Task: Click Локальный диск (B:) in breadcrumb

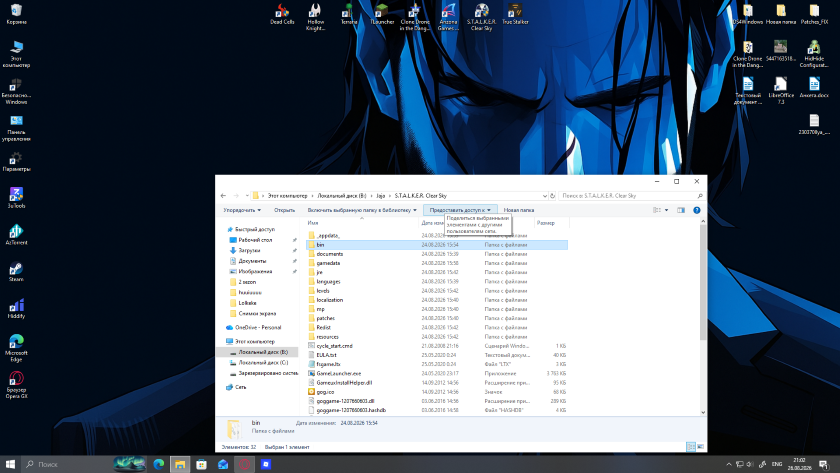Action: (x=342, y=196)
